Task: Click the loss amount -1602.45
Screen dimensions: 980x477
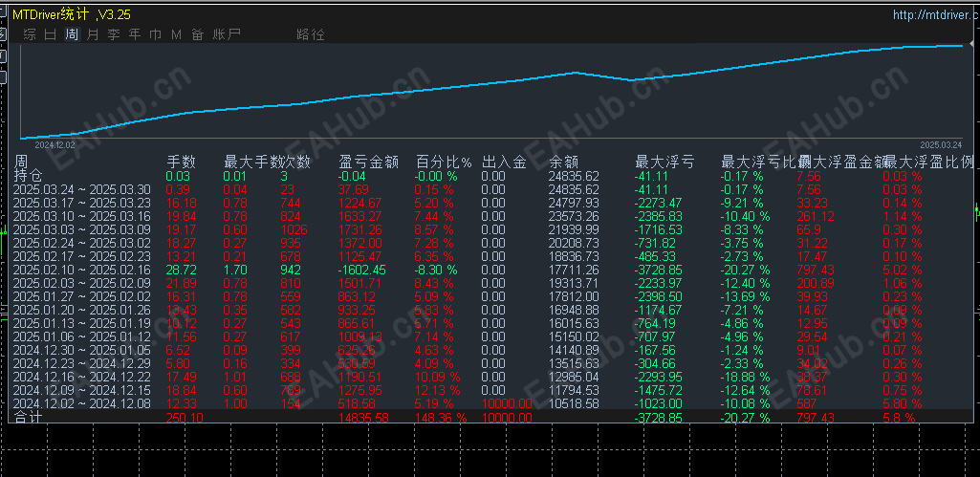Action: 362,271
